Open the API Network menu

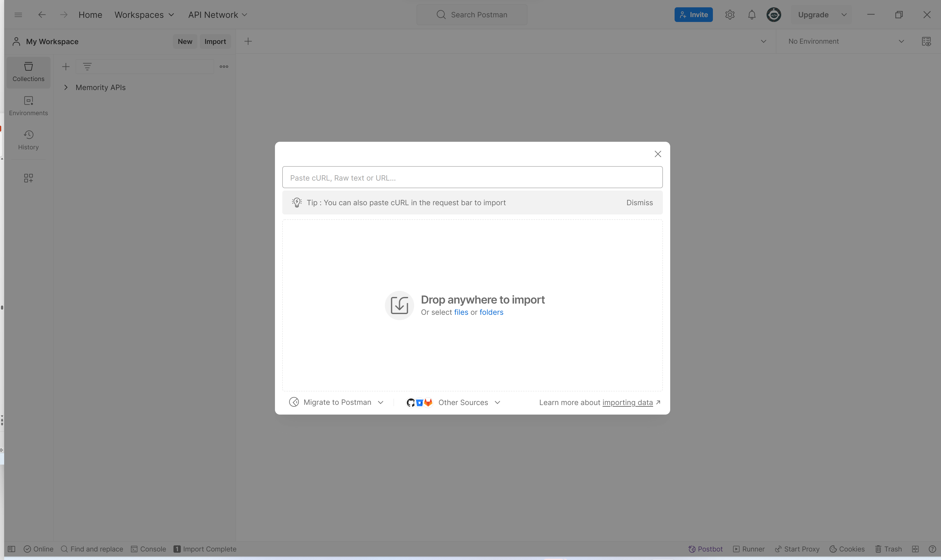(x=217, y=15)
